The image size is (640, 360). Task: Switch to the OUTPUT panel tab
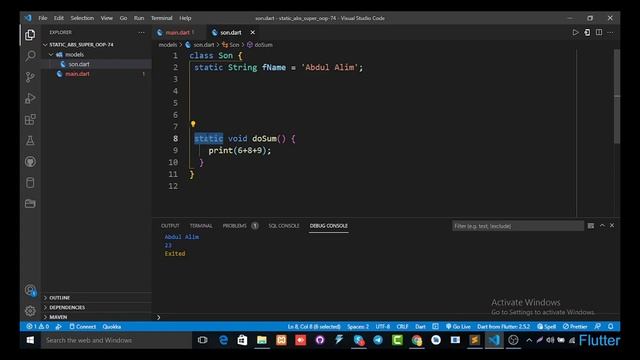[170, 226]
